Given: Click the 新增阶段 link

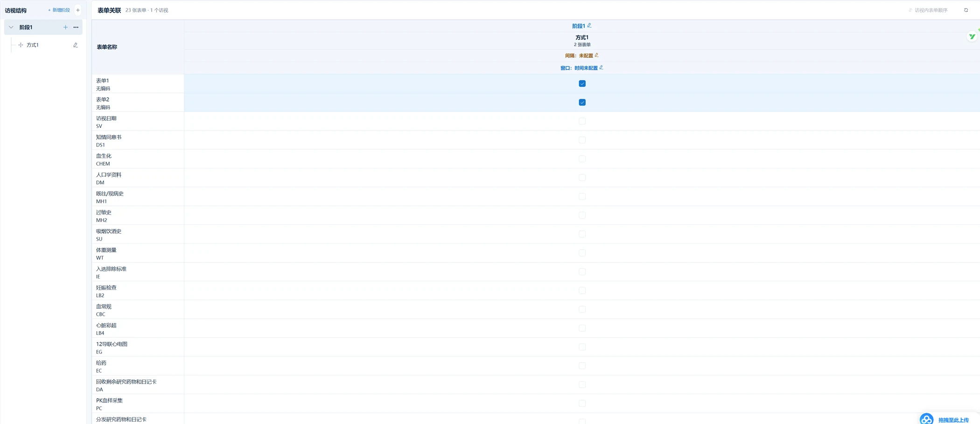Looking at the screenshot, I should point(59,10).
